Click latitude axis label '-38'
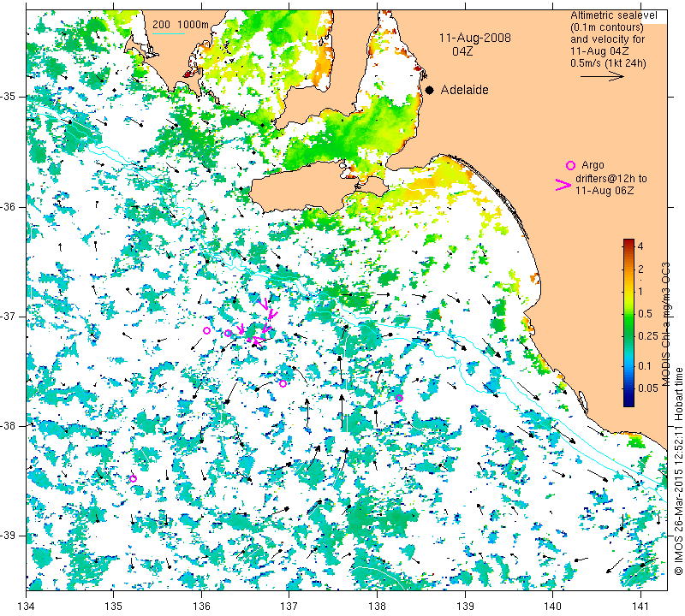The height and width of the screenshot is (616, 685). pos(8,426)
